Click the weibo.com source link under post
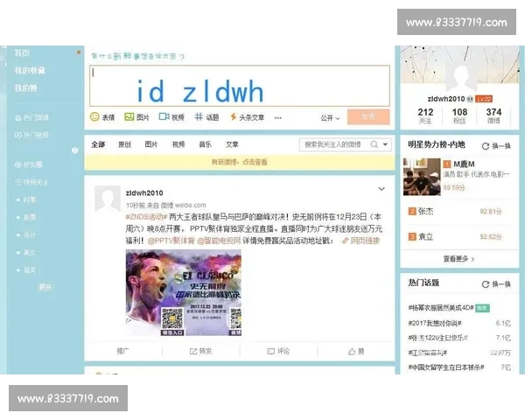Viewport: 525px width, 420px height. pyautogui.click(x=190, y=205)
